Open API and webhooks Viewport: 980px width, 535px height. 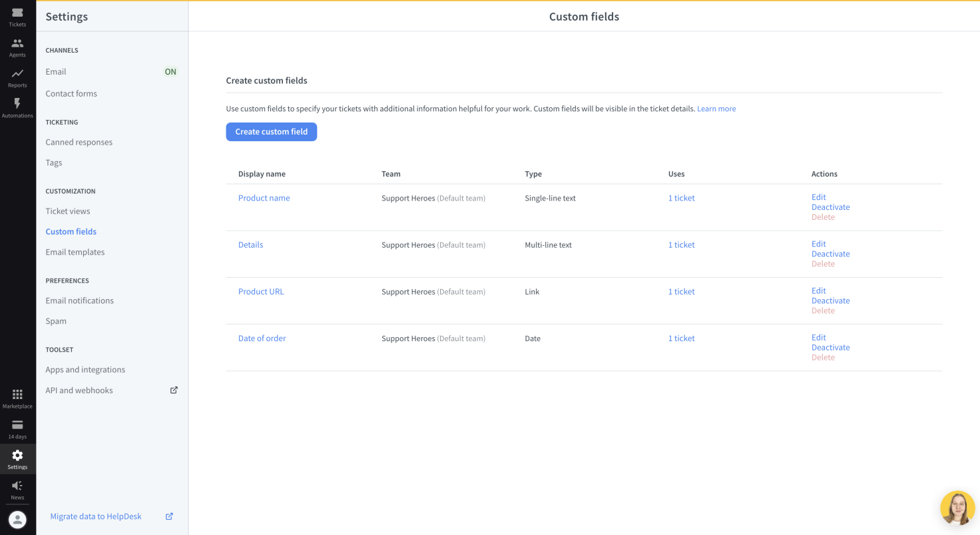tap(79, 390)
